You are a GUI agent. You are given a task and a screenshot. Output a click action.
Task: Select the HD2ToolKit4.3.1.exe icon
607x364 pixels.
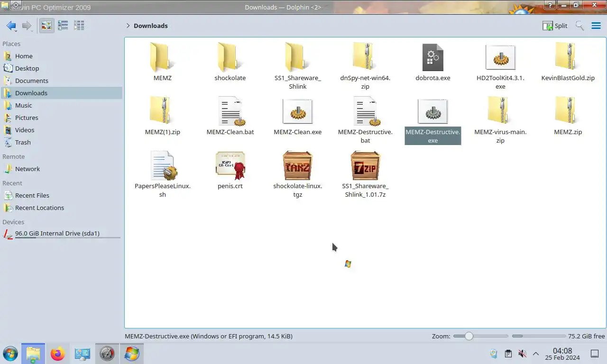tap(500, 57)
